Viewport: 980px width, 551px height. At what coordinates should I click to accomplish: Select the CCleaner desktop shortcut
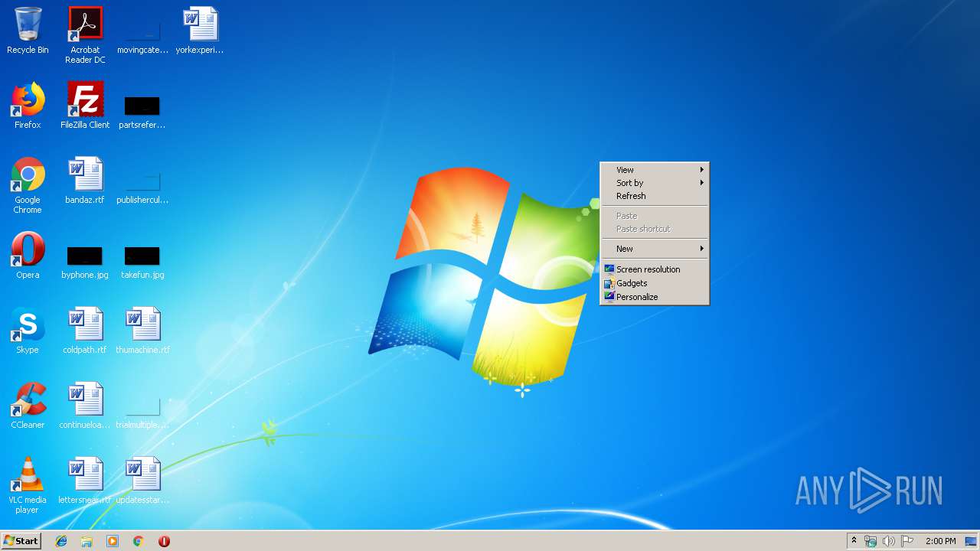(x=28, y=406)
